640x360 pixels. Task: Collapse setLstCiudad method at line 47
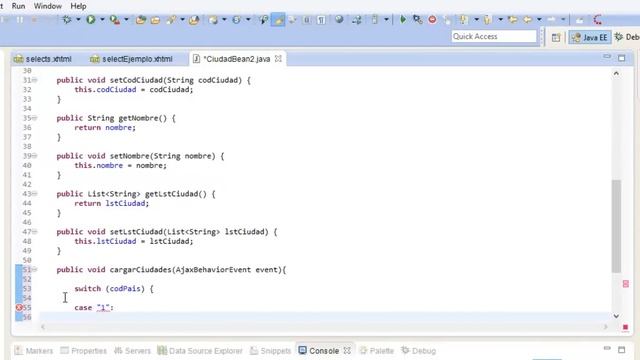click(35, 232)
